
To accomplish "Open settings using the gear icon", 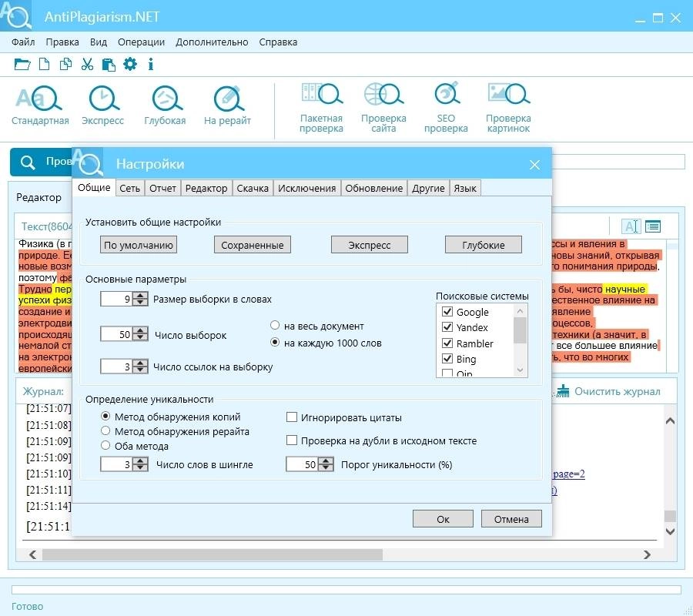I will (130, 64).
